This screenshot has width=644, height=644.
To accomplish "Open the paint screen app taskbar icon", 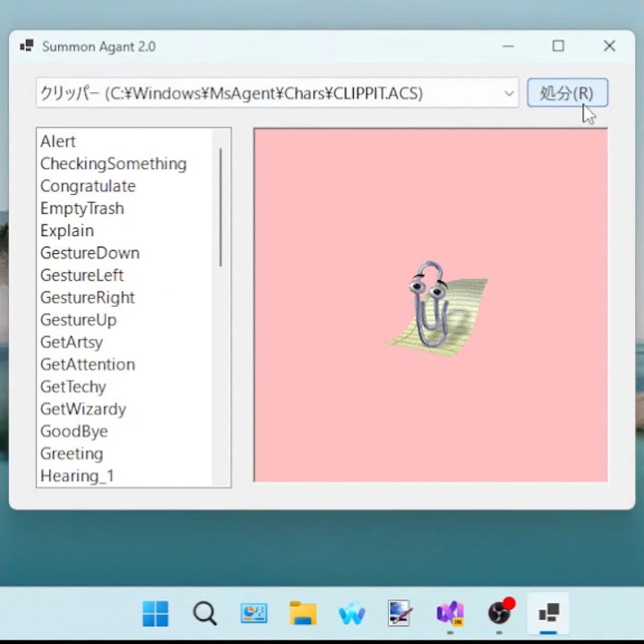I will [x=400, y=613].
